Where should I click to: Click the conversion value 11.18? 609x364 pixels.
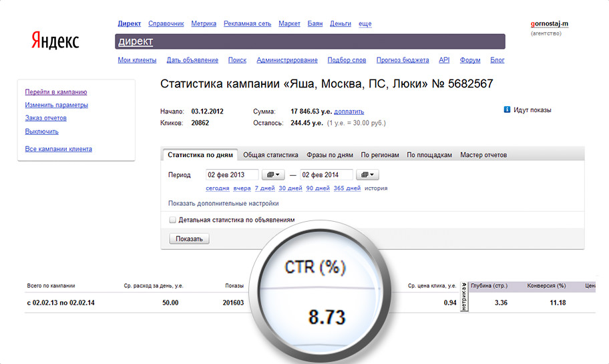coord(558,303)
